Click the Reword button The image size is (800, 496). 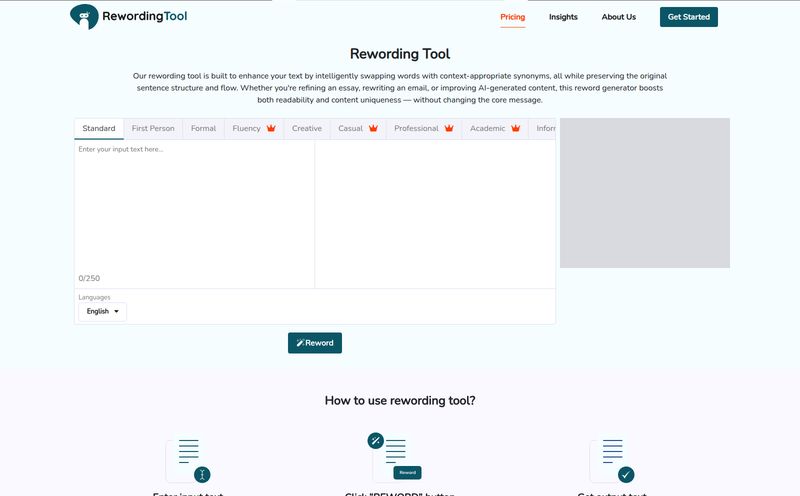(x=315, y=343)
